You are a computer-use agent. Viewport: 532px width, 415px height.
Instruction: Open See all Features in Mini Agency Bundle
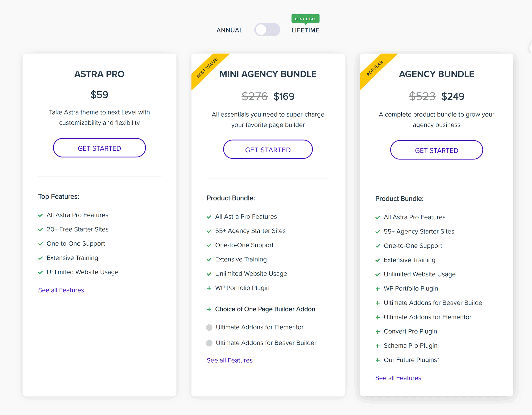coord(230,360)
